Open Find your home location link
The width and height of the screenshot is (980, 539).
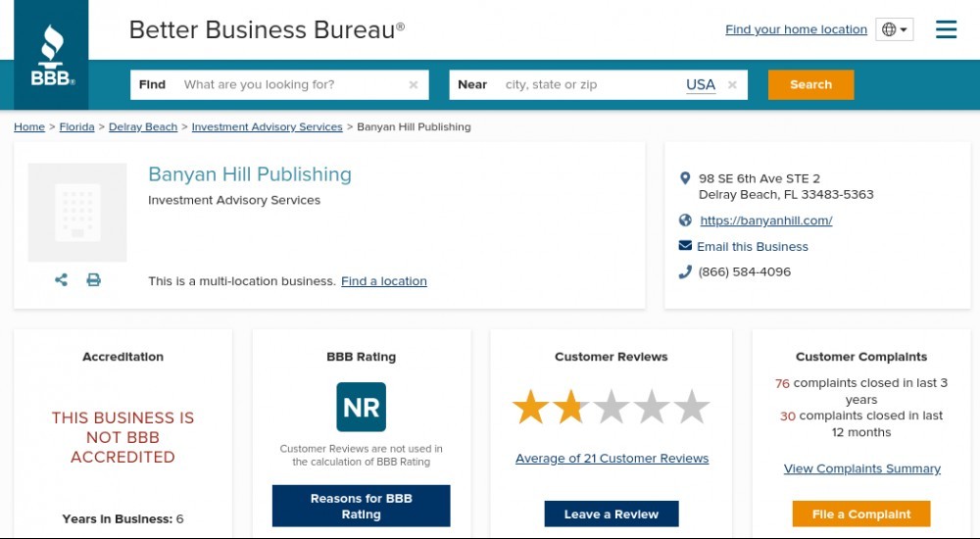[x=796, y=29]
